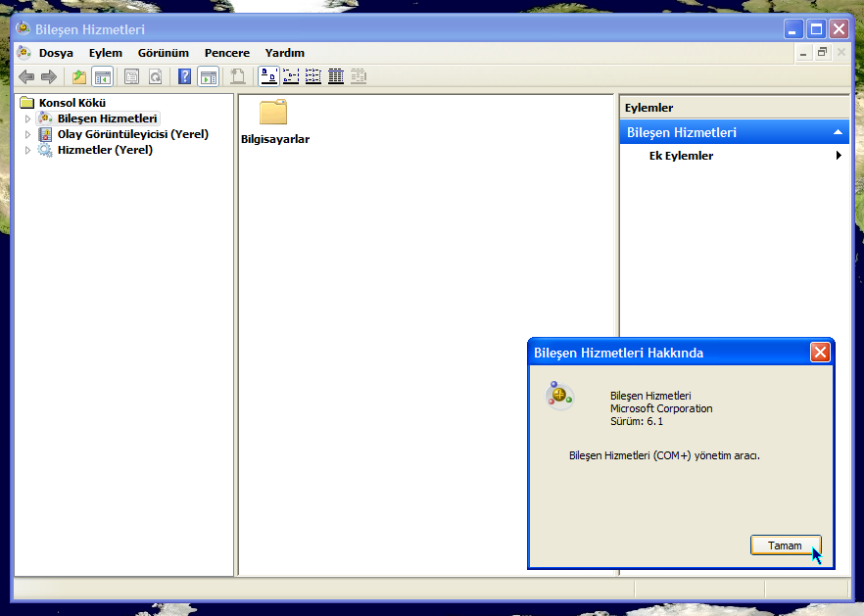Select Konsol Kökü in the tree
This screenshot has height=616, width=864.
(72, 103)
